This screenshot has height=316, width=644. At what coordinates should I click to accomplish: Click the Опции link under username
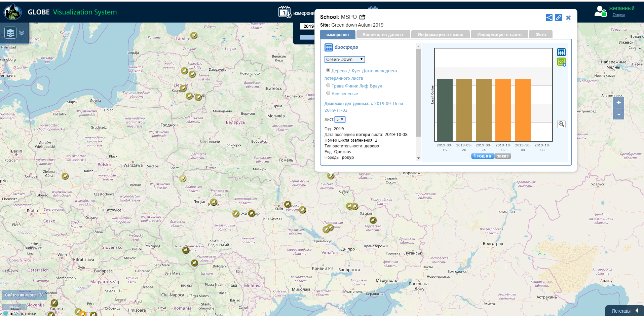click(618, 15)
